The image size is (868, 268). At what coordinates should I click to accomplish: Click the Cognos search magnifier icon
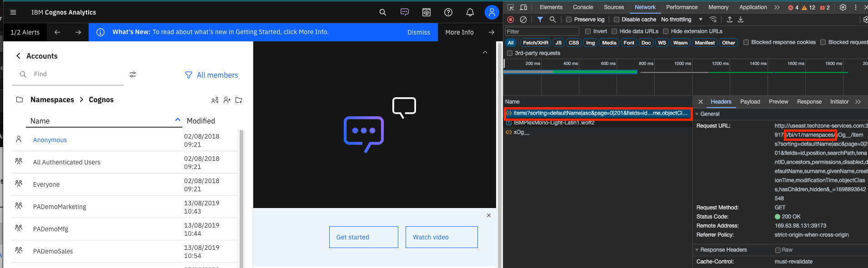tap(383, 12)
